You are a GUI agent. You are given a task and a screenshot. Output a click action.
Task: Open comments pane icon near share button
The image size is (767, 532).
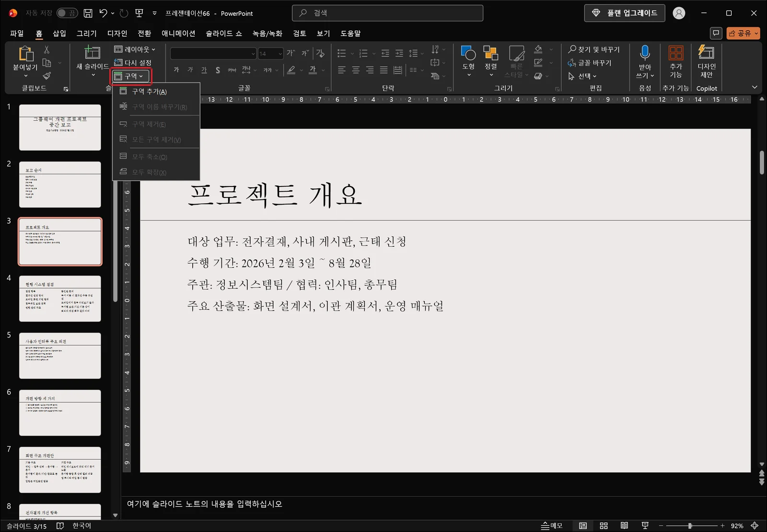[716, 33]
